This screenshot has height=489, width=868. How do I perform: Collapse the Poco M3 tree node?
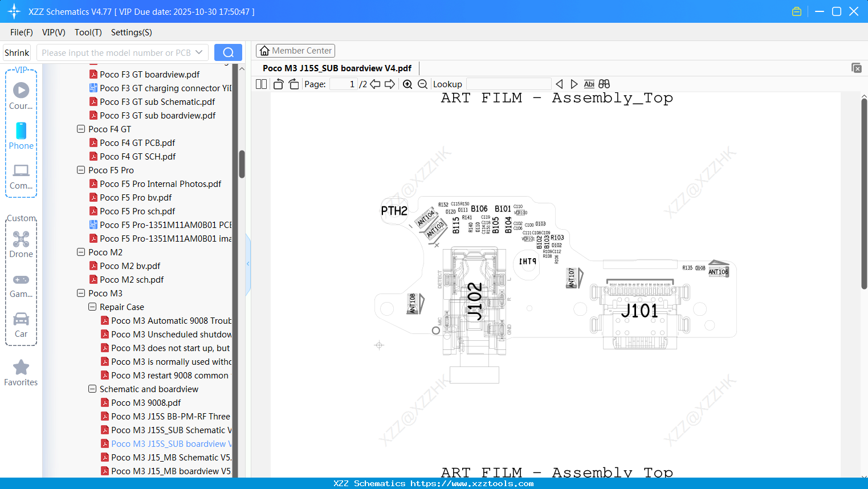[81, 293]
